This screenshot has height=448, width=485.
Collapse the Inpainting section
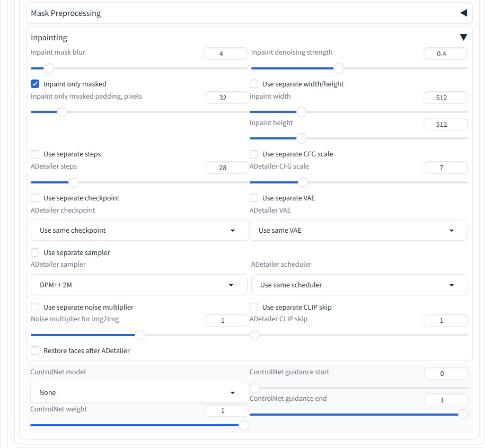[463, 38]
